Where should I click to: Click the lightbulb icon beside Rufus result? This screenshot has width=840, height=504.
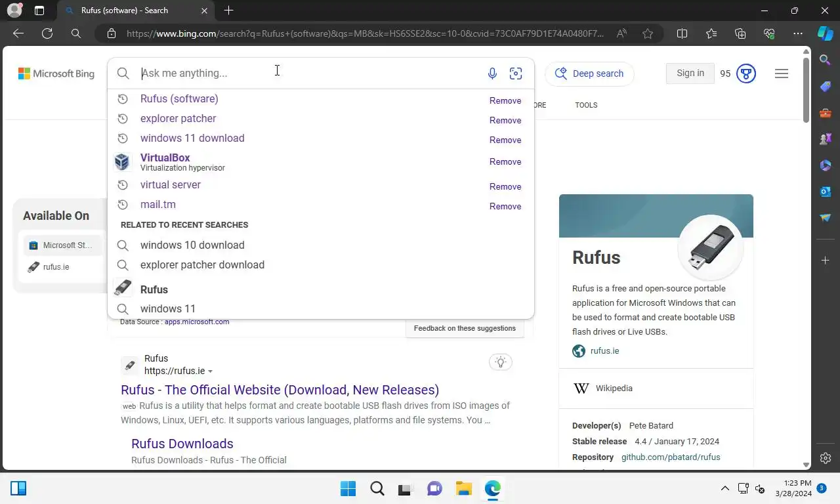coord(501,362)
